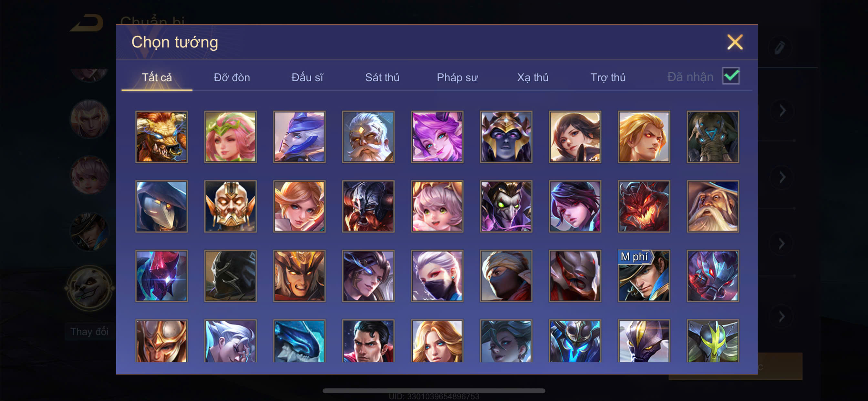
Task: Open the Trợ thủ tab
Action: [x=608, y=77]
